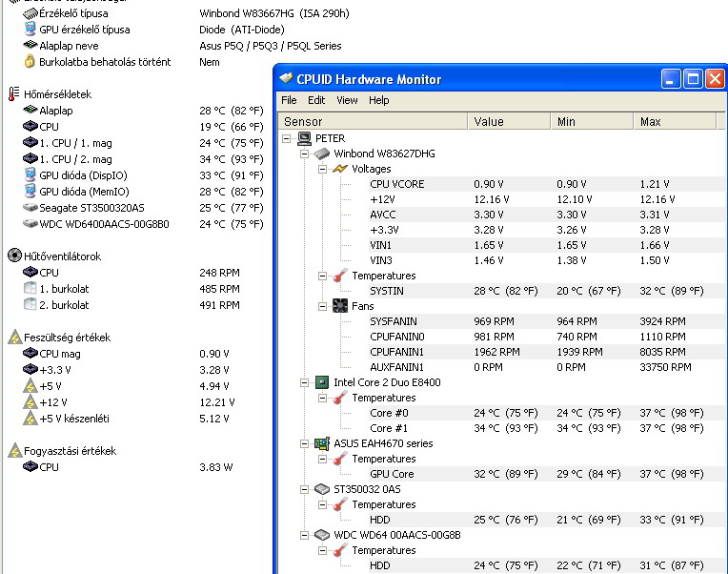Image resolution: width=728 pixels, height=574 pixels.
Task: Click the Value column header
Action: coord(510,121)
